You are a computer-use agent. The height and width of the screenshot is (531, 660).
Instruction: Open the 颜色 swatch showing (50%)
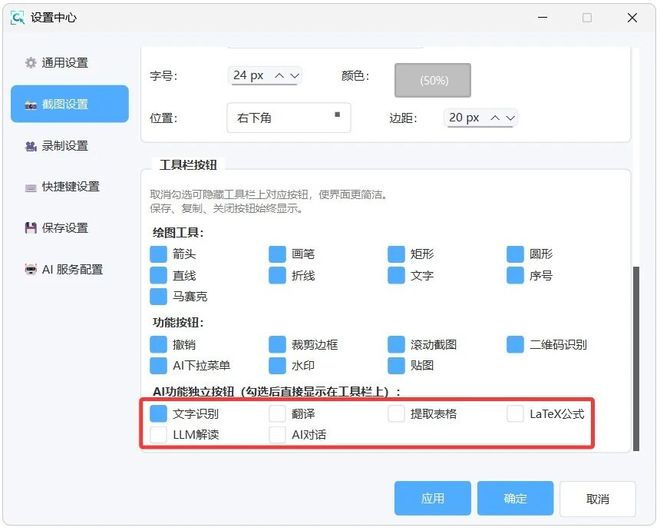[x=433, y=80]
